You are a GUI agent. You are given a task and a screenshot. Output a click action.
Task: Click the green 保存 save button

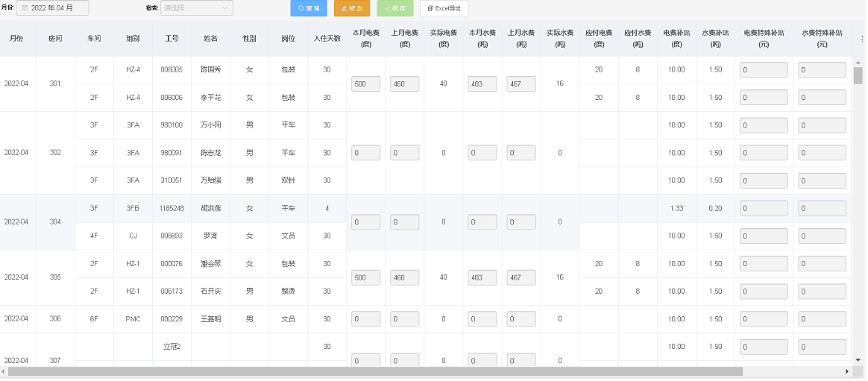pyautogui.click(x=395, y=8)
